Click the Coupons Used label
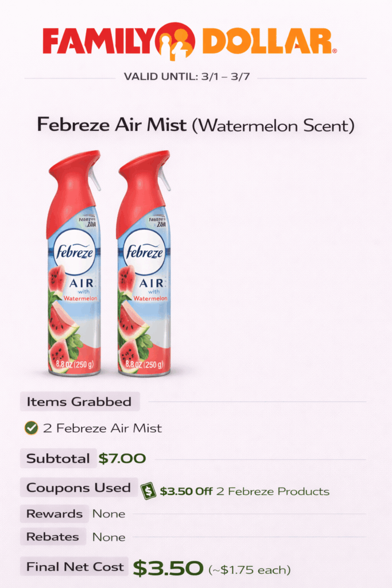 79,488
